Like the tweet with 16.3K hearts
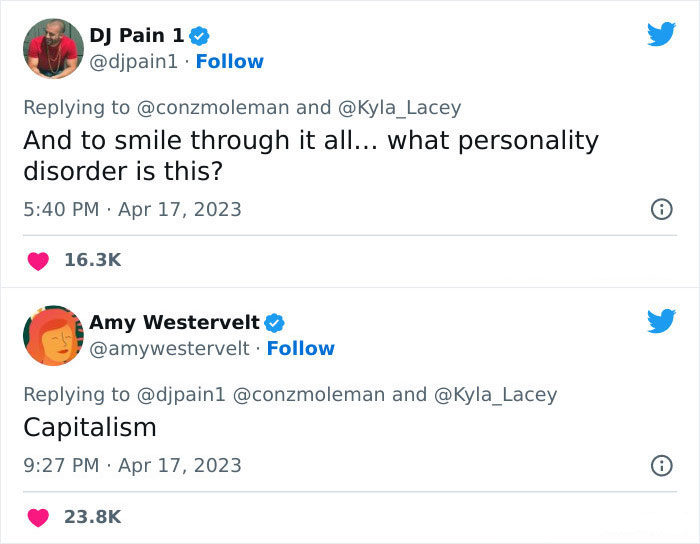The image size is (700, 544). tap(38, 260)
